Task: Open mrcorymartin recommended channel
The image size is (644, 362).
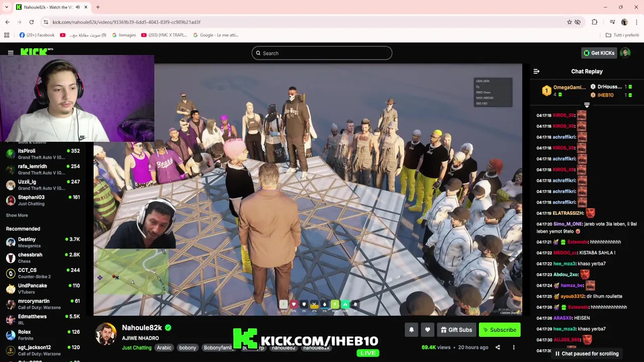Action: [43, 304]
